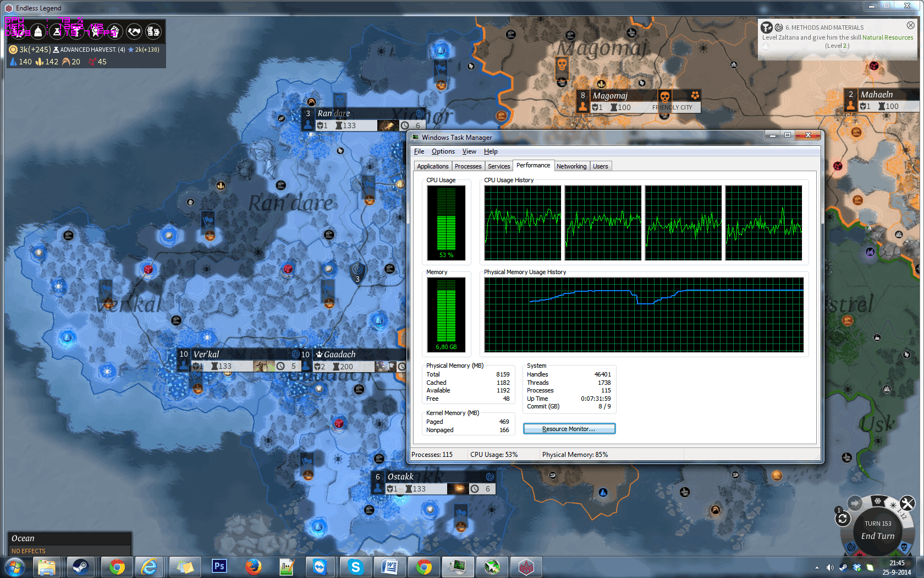The image size is (924, 578).
Task: Click the quest icon in the notification
Action: point(767,28)
